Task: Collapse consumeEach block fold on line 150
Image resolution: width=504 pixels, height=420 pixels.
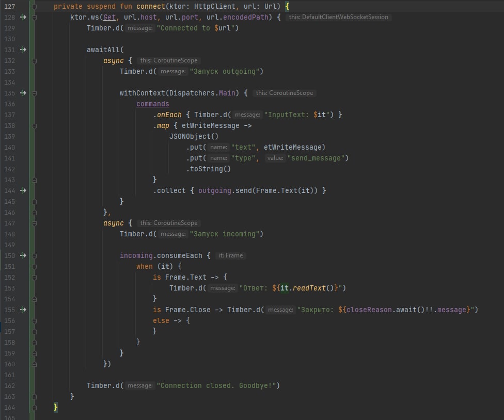Action: pyautogui.click(x=35, y=256)
